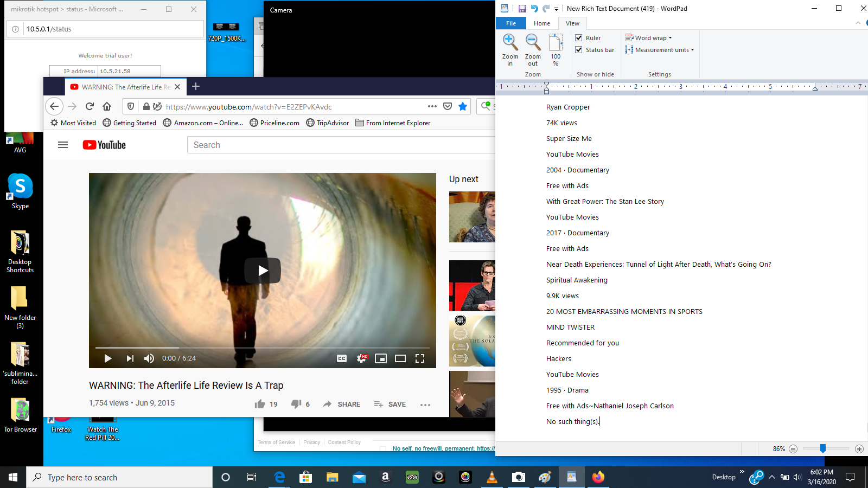Click the Save to Pocket icon
Viewport: 868px width, 488px height.
(x=448, y=106)
